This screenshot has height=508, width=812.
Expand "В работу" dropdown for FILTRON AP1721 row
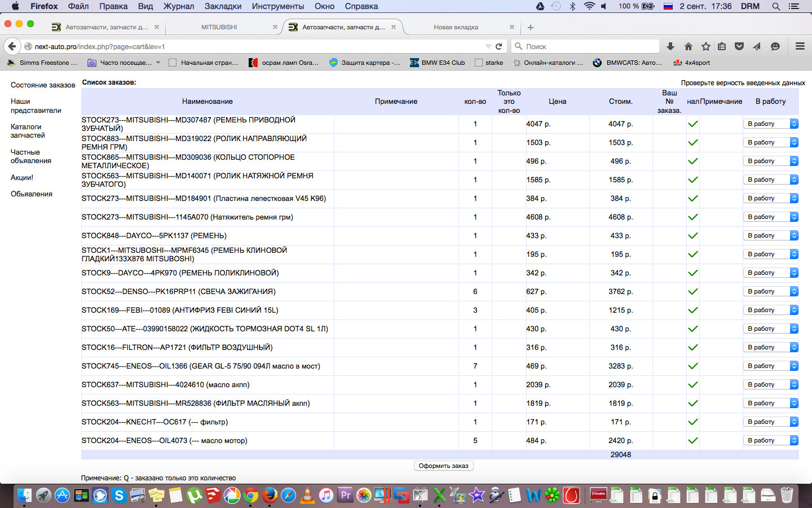770,347
